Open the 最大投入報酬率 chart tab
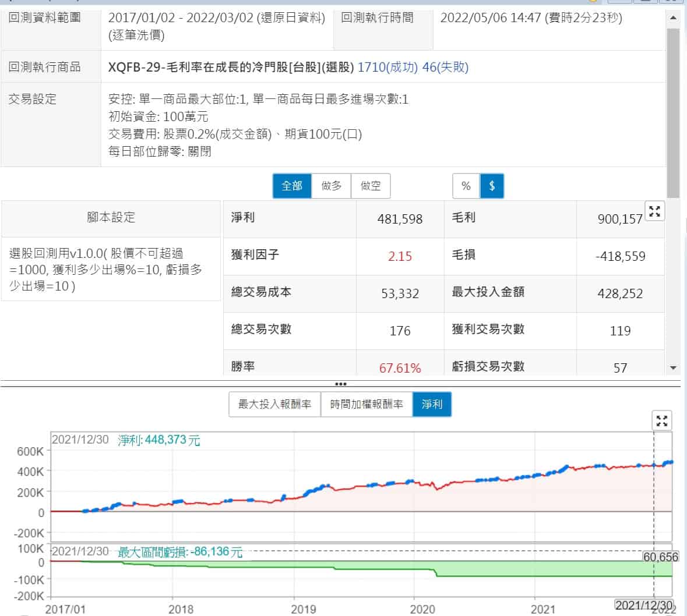The height and width of the screenshot is (616, 687). coord(274,404)
